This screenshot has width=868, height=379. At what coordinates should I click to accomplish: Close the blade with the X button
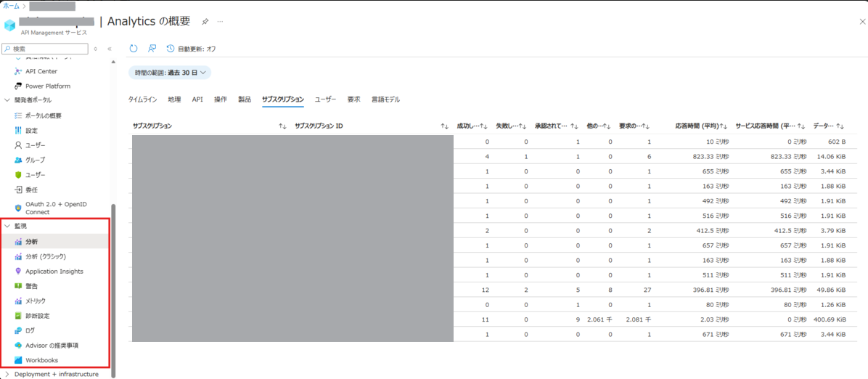click(x=861, y=21)
